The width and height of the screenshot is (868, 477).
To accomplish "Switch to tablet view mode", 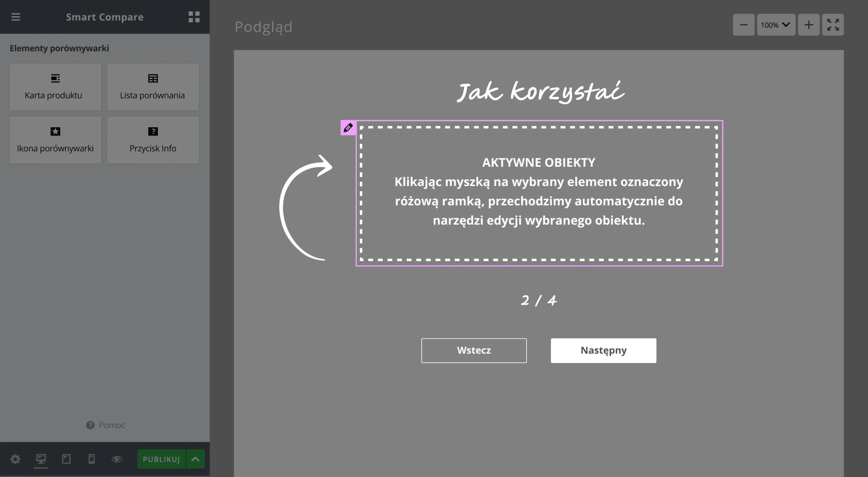I will tap(66, 459).
